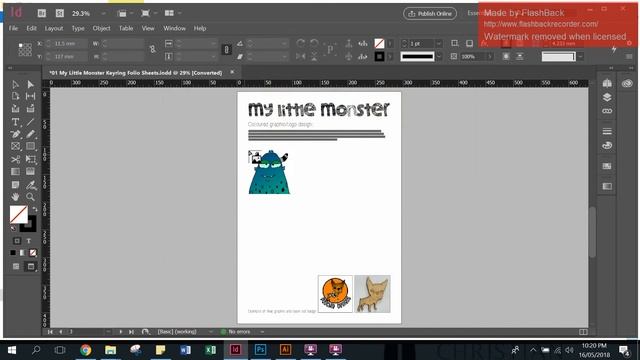
Task: Go to next page arrow in status bar
Action: tap(120, 332)
